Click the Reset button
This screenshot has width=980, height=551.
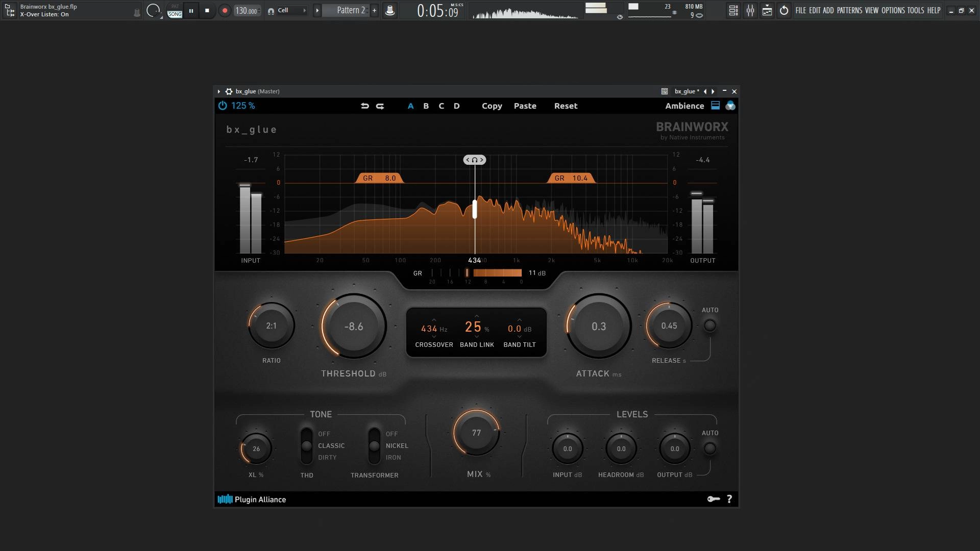click(566, 106)
